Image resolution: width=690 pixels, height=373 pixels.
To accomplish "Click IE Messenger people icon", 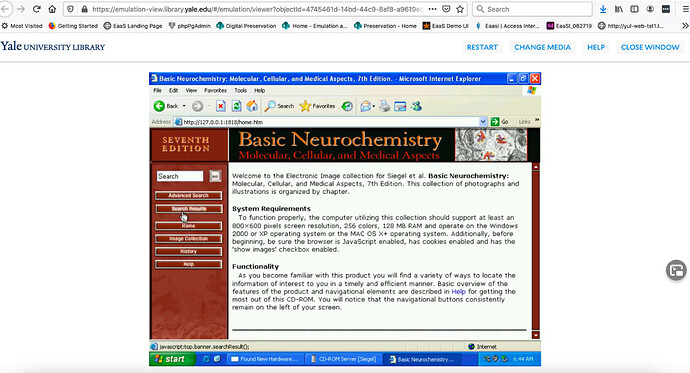I will 416,106.
